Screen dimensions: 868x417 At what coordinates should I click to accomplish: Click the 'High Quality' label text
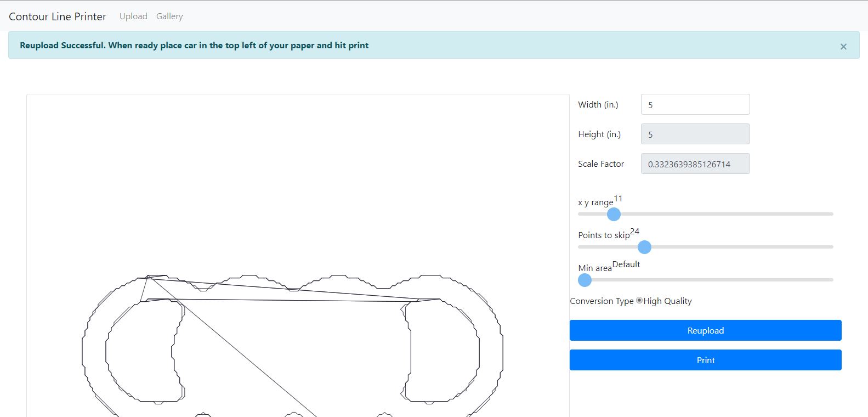click(x=667, y=301)
